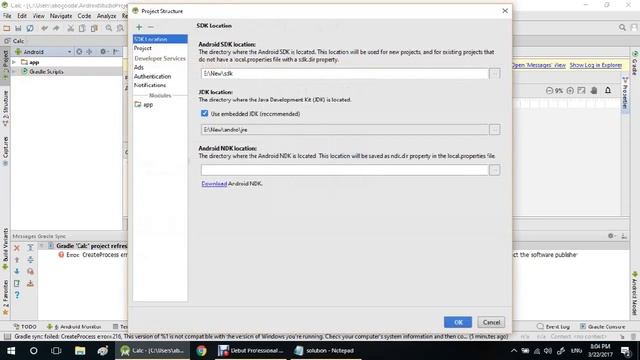
Task: Remove a module with the minus icon
Action: (151, 27)
